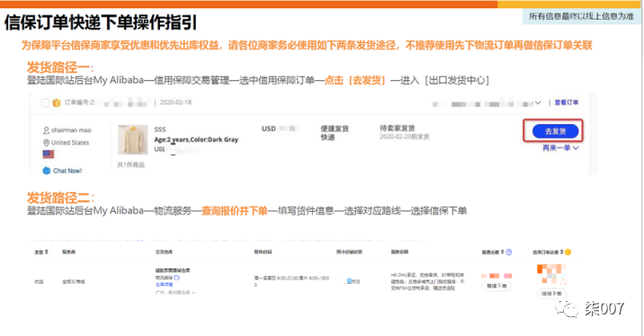Click the order date 2020-02-18

pyautogui.click(x=175, y=102)
